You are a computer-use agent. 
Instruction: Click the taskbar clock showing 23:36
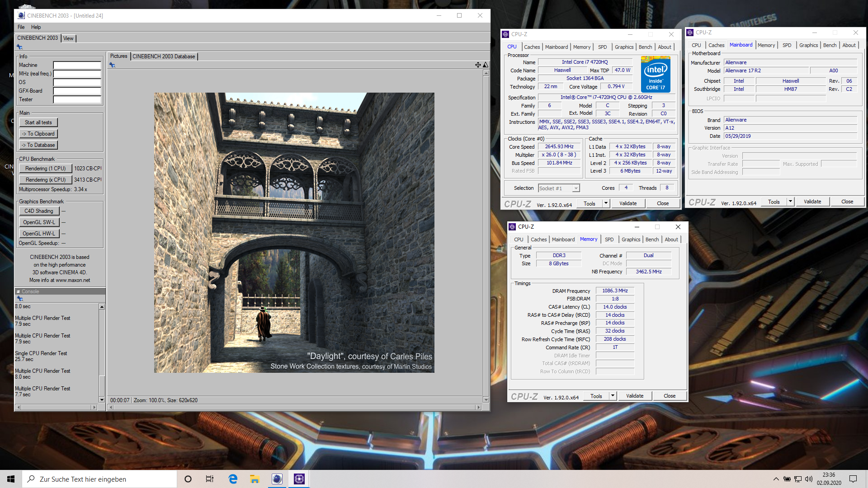(829, 475)
